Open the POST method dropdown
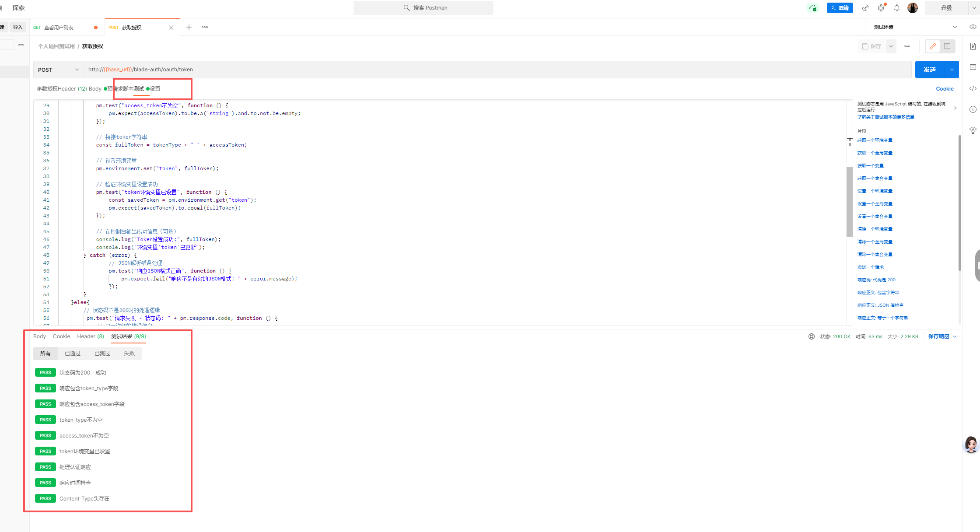The width and height of the screenshot is (980, 532). pos(58,70)
